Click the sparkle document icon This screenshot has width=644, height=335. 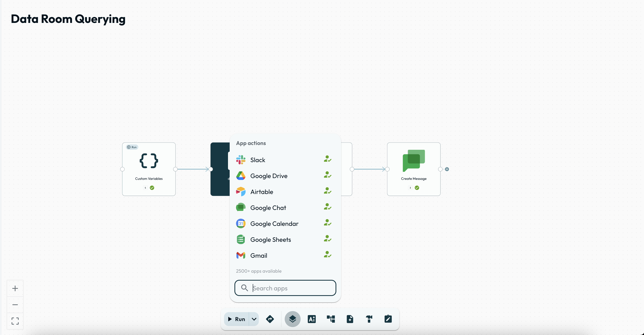[350, 319]
